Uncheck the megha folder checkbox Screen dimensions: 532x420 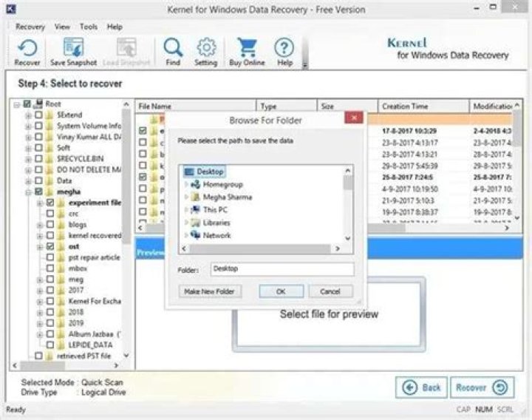[x=38, y=192]
